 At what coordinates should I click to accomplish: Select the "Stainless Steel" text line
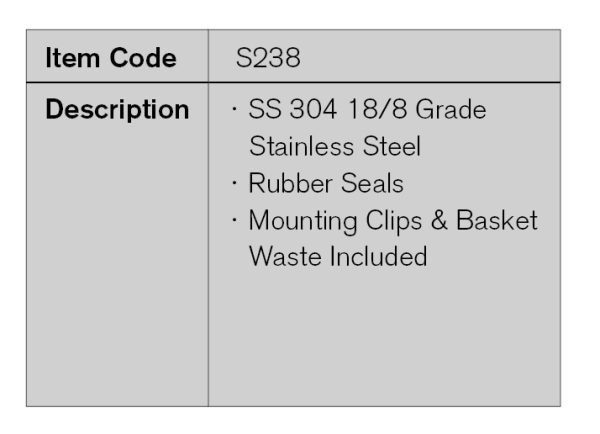coord(334,147)
